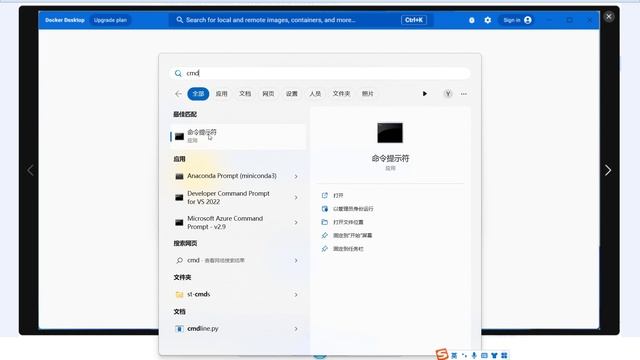Viewport: 640px width, 360px height.
Task: Click the 命令提示符 result's black console icon
Action: [179, 137]
